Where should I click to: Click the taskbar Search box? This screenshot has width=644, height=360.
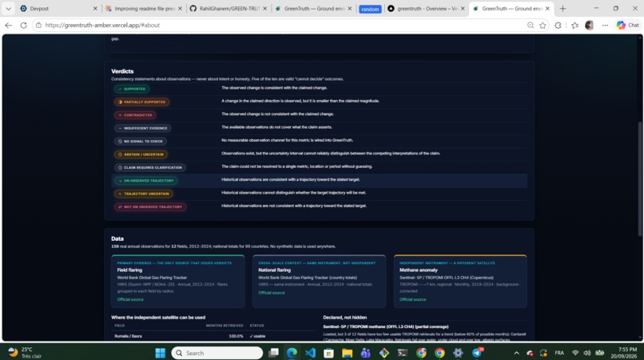[217, 353]
